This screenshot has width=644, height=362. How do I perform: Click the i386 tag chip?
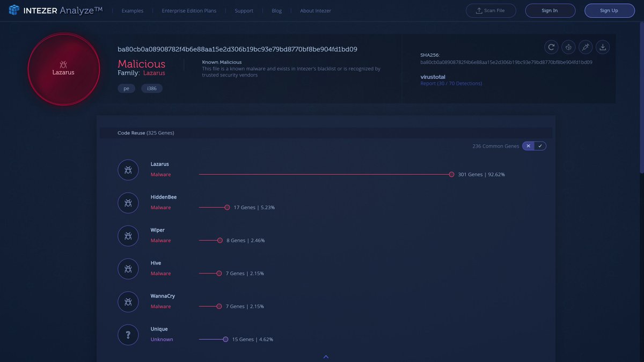pyautogui.click(x=152, y=88)
